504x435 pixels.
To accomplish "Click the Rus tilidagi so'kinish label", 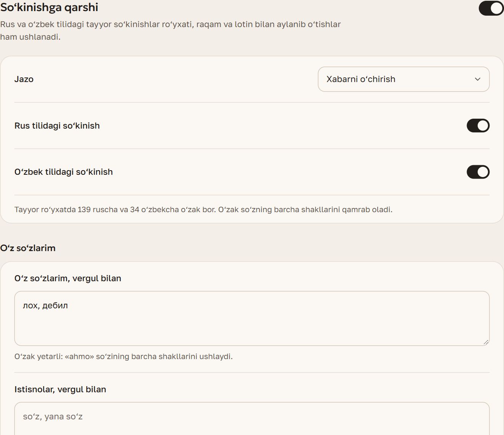I will 57,126.
